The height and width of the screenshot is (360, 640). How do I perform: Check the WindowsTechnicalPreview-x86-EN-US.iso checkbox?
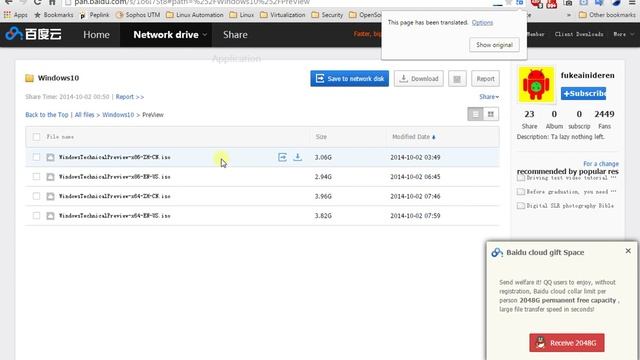tap(36, 177)
